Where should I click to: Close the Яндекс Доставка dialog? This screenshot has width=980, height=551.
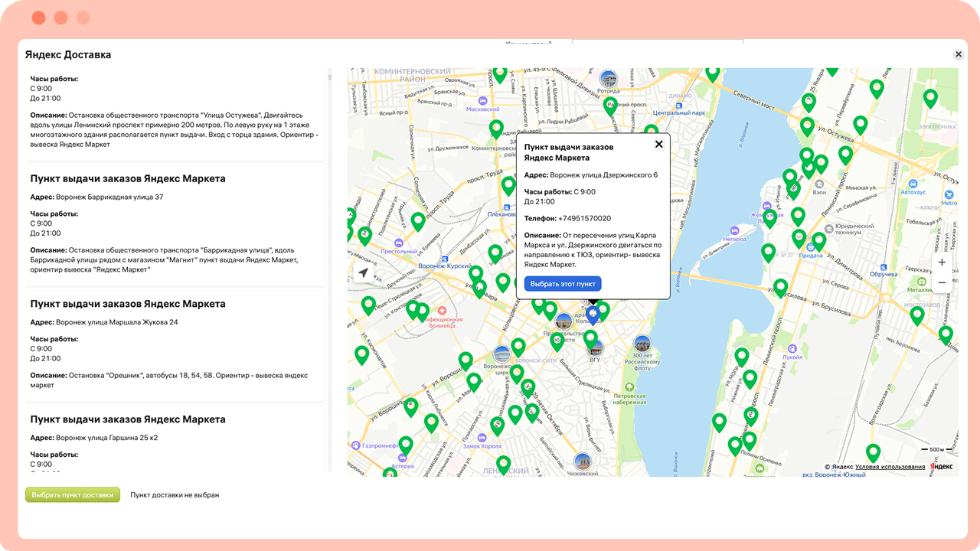pyautogui.click(x=958, y=54)
